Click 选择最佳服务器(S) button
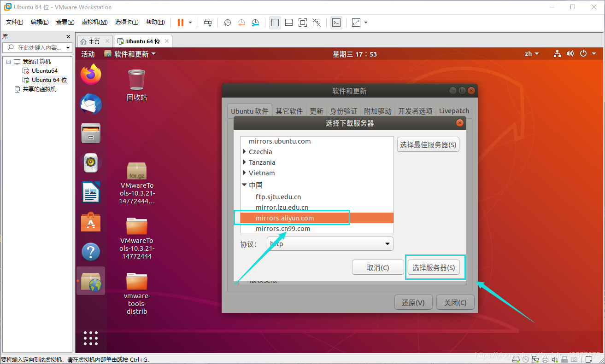Image resolution: width=605 pixels, height=364 pixels. 428,144
